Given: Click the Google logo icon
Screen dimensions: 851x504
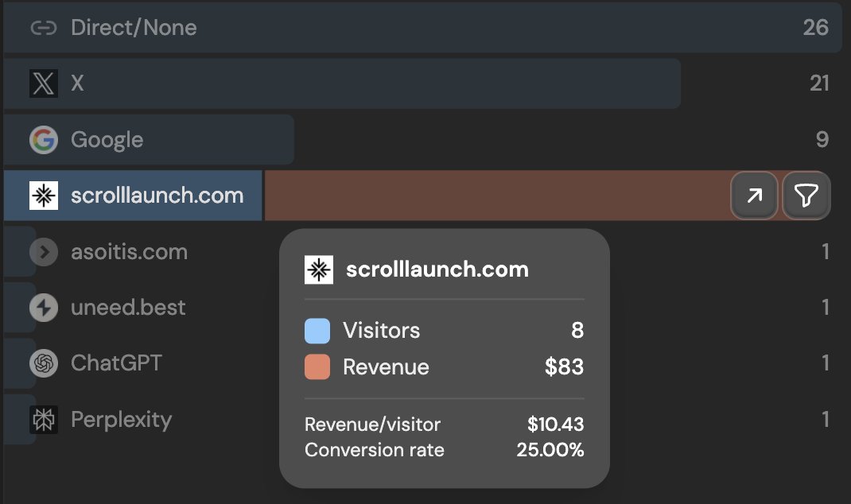Looking at the screenshot, I should (x=44, y=139).
